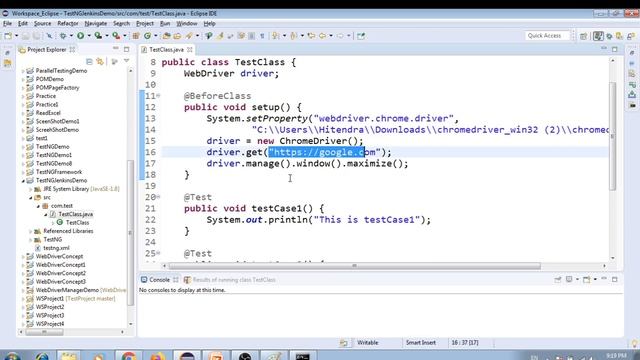Click the Console pin icon on the right

558,280
